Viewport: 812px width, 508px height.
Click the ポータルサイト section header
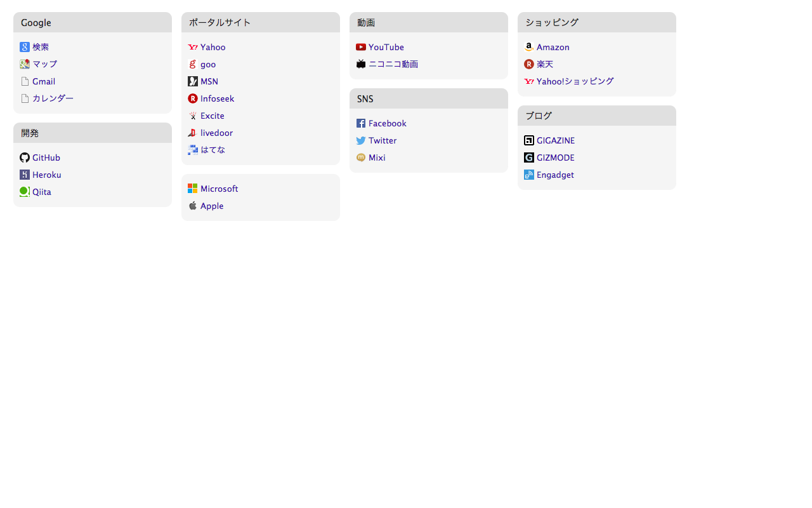[x=261, y=22]
